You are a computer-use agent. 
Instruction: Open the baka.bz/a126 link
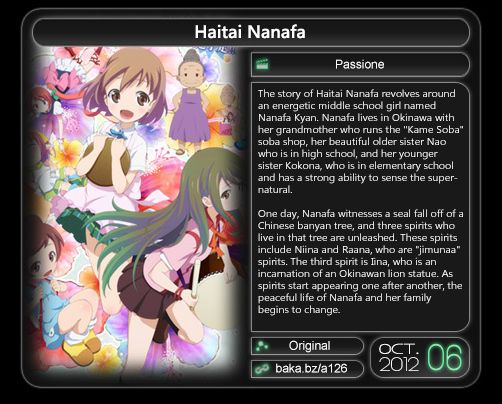tap(311, 368)
